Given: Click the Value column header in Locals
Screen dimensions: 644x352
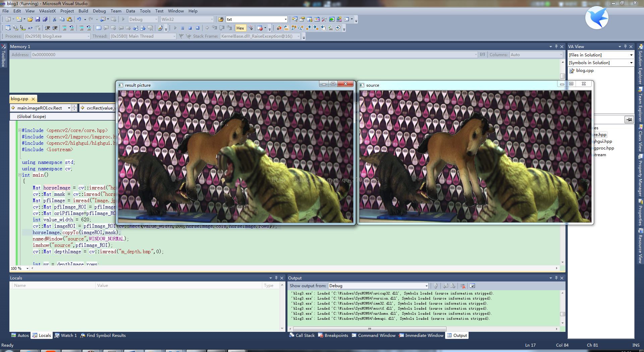Looking at the screenshot, I should (178, 285).
